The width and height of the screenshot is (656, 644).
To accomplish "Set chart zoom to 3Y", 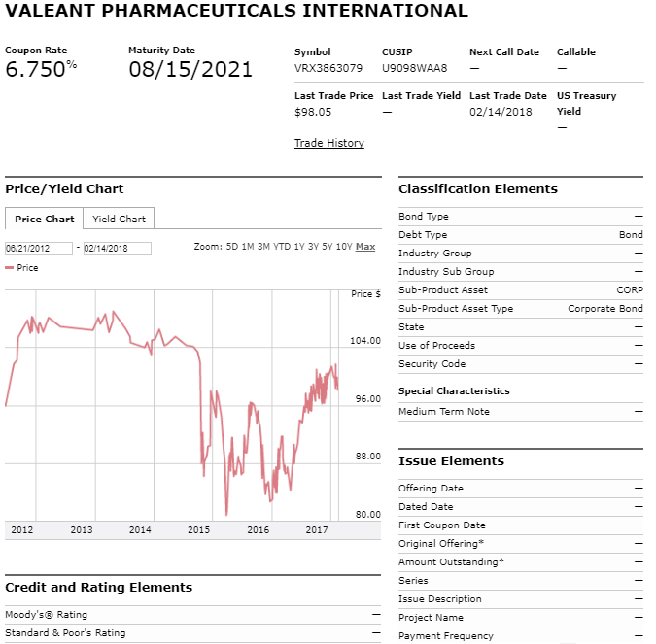I will click(313, 247).
